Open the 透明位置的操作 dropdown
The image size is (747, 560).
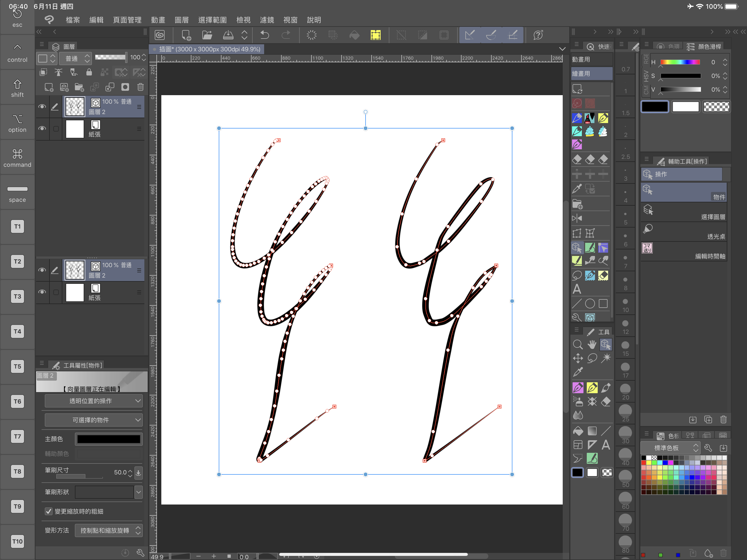tap(94, 401)
